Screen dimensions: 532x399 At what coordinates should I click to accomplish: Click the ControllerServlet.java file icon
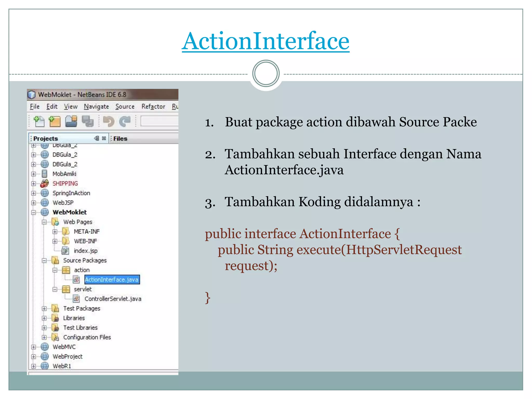pos(76,299)
